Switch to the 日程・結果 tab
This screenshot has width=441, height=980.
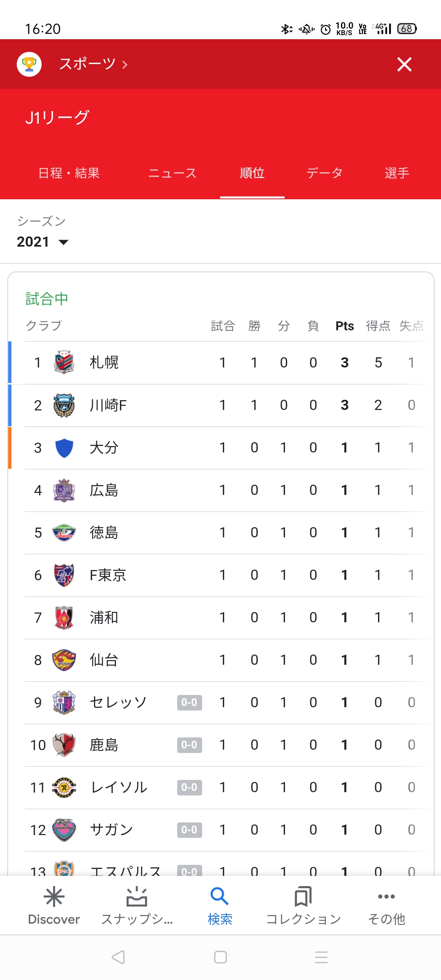(x=69, y=173)
